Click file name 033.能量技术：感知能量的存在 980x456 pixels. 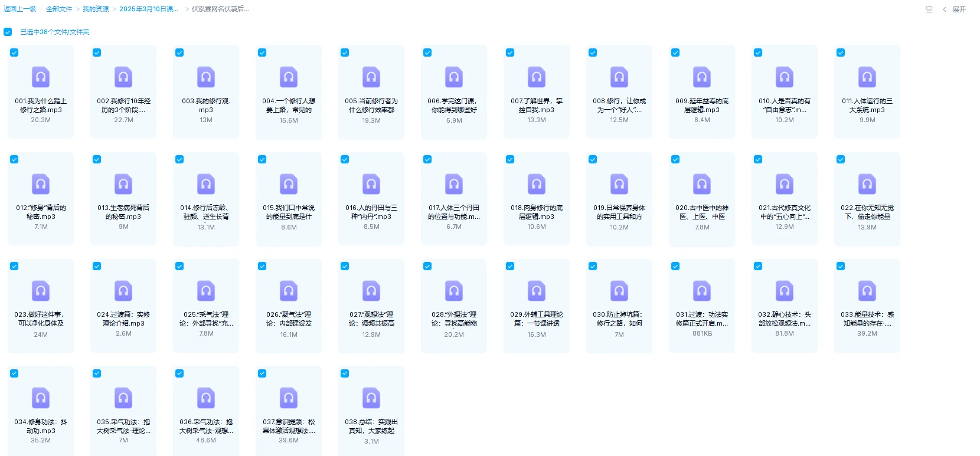tap(867, 319)
